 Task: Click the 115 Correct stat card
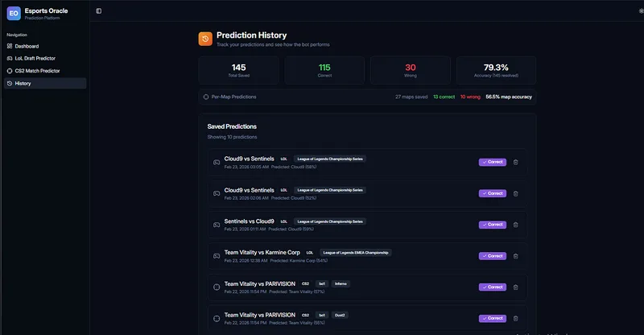click(324, 70)
